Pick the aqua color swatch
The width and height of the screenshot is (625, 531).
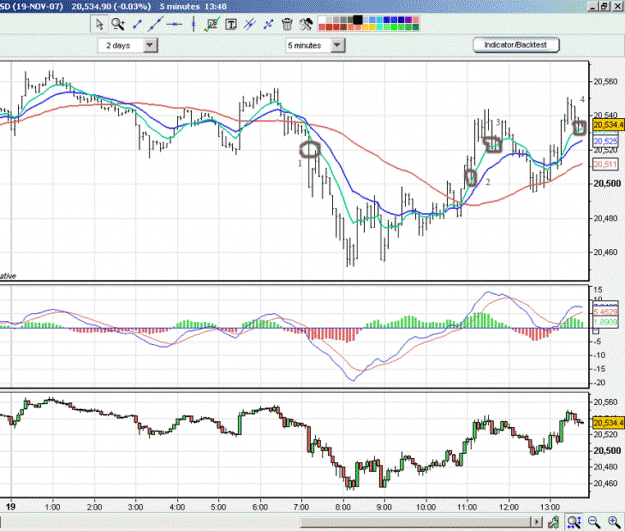[379, 27]
